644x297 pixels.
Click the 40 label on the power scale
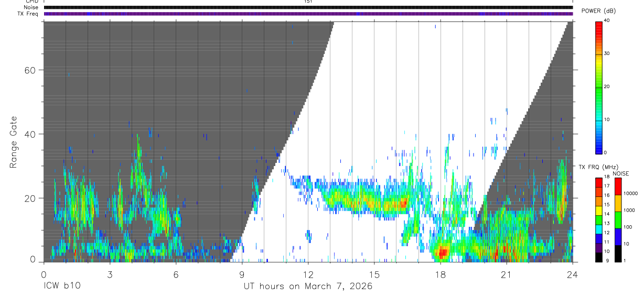click(x=607, y=21)
